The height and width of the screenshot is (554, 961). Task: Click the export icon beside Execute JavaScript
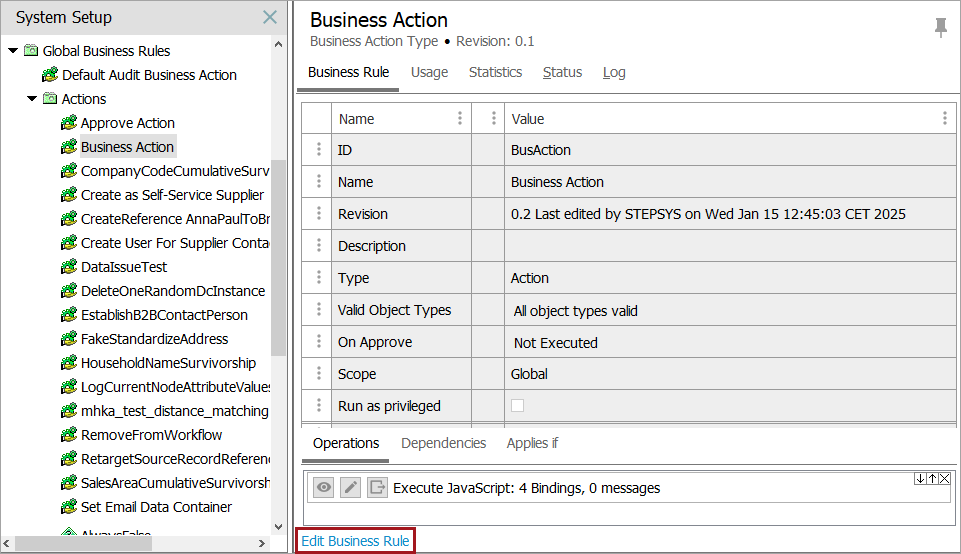coord(377,488)
